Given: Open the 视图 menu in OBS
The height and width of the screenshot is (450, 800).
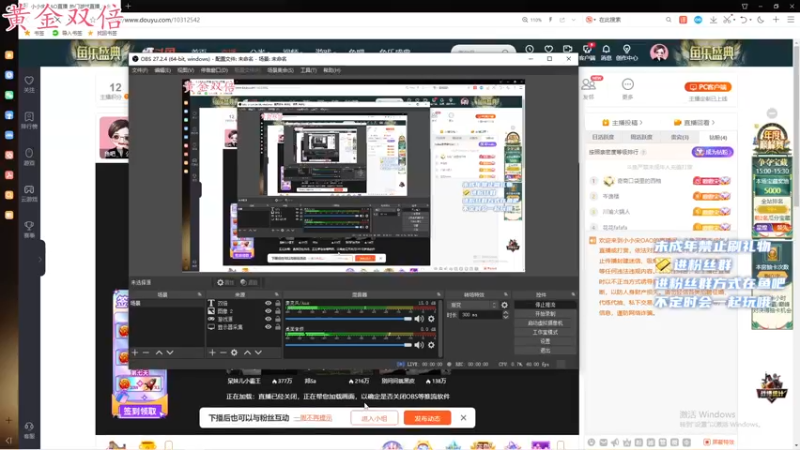Looking at the screenshot, I should [185, 70].
